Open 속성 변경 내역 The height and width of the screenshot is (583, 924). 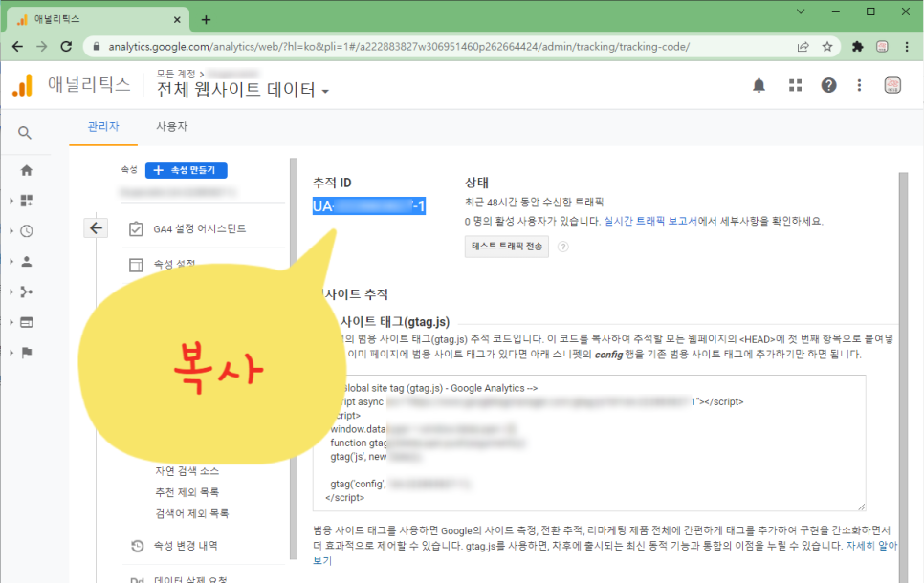click(185, 546)
